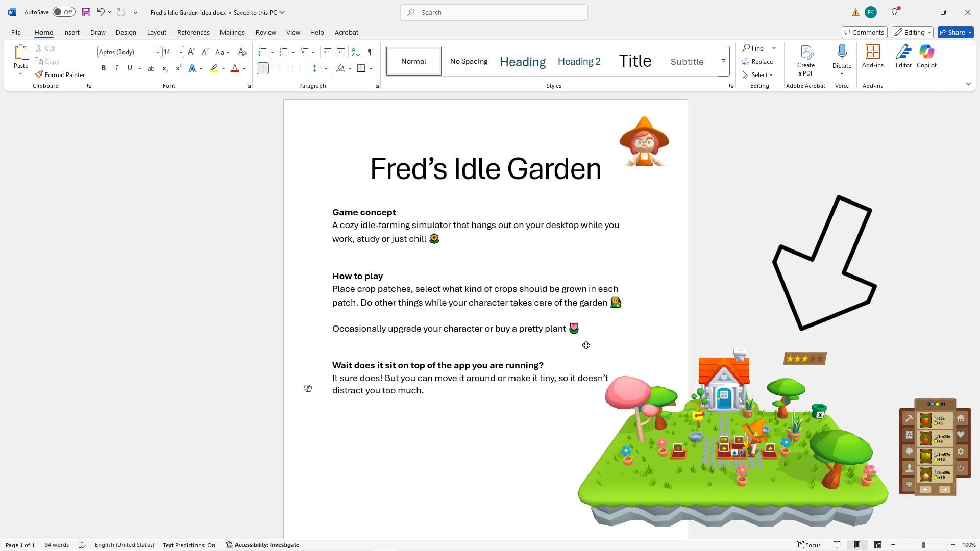Toggle Bold formatting
Viewport: 980px width, 551px height.
pos(104,68)
